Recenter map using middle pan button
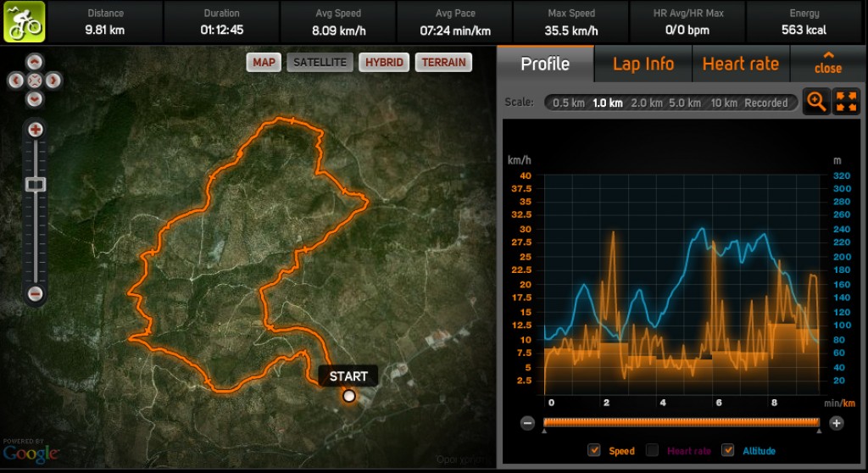868x473 pixels. click(x=34, y=81)
